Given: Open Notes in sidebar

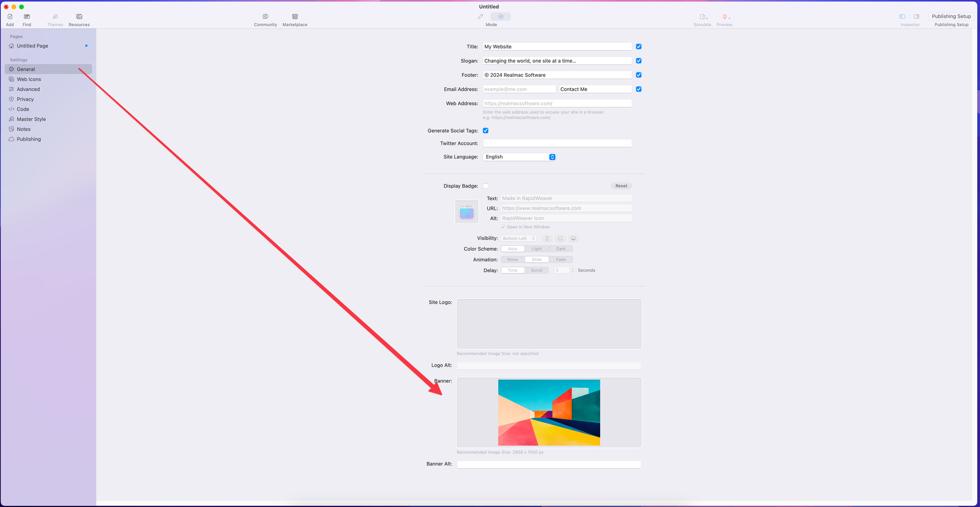Looking at the screenshot, I should (48, 129).
